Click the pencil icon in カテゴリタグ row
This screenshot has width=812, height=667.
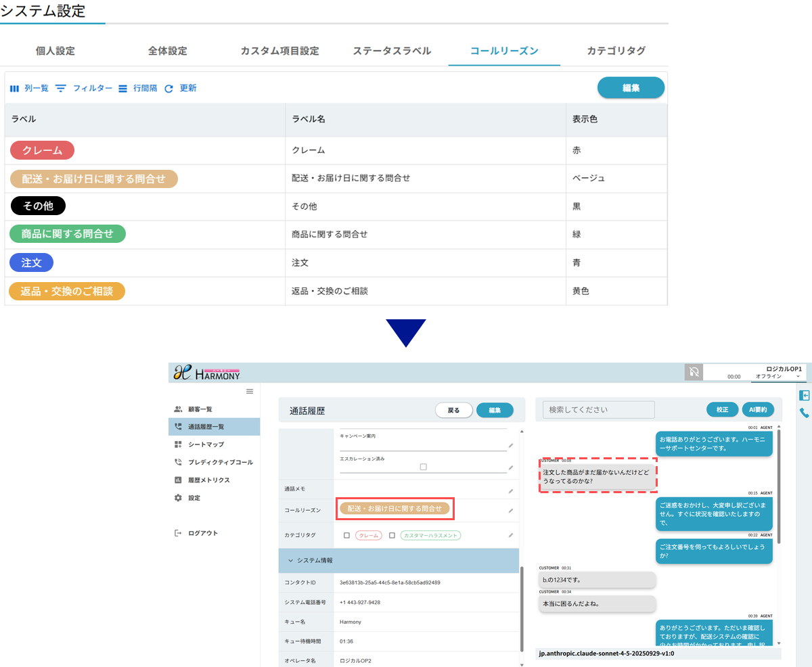coord(511,535)
